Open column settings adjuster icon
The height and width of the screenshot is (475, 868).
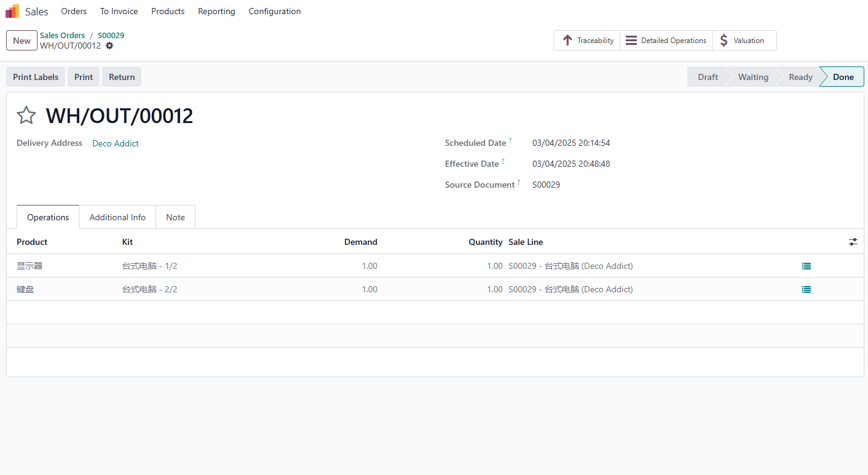click(853, 242)
